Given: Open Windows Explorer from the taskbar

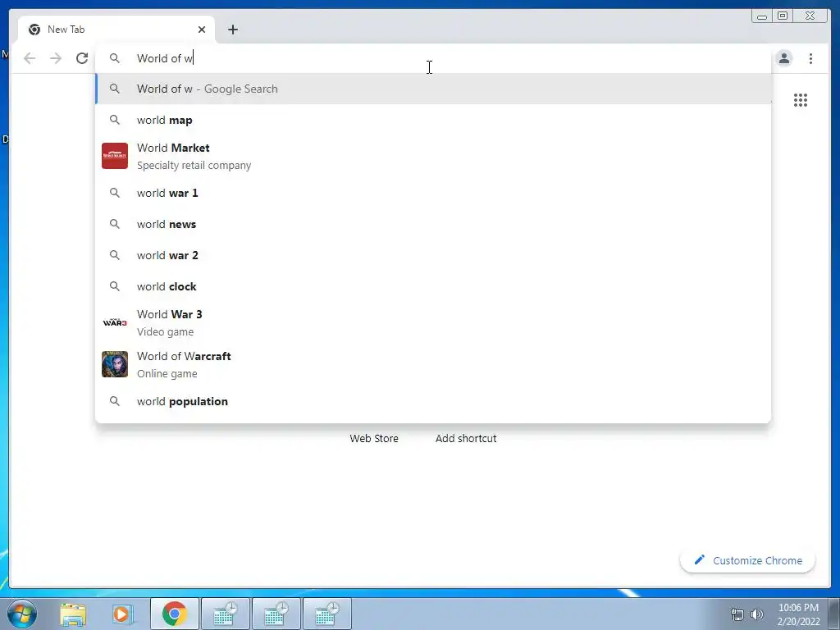Looking at the screenshot, I should pos(73,614).
